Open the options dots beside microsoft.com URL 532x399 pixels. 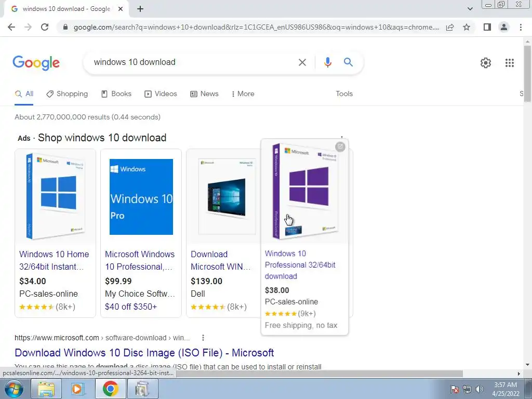pos(203,338)
